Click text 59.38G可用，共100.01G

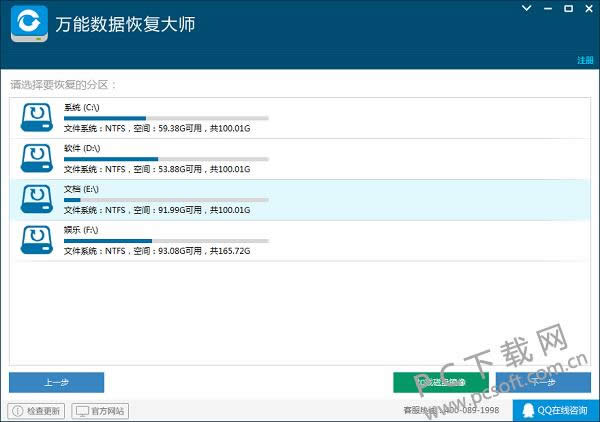click(x=204, y=129)
